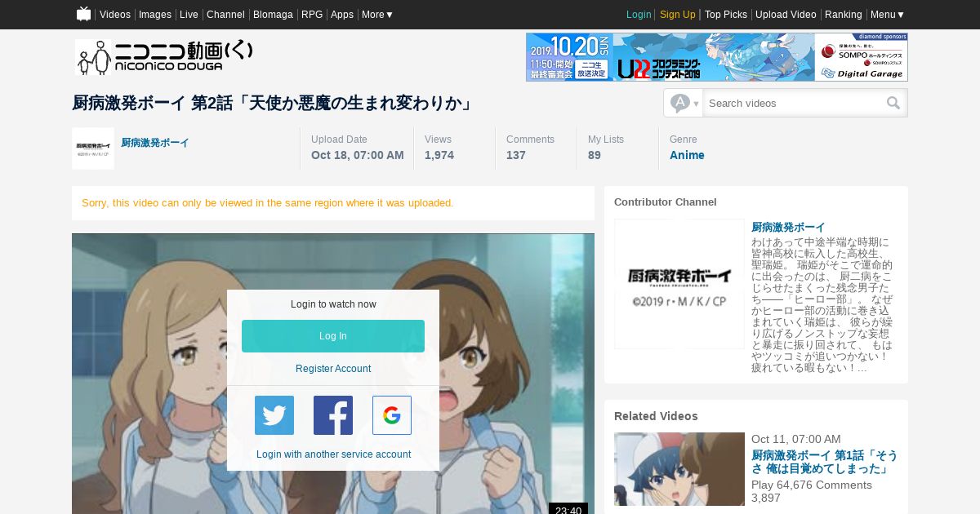Focus the Search videos input field
The width and height of the screenshot is (980, 514).
click(x=794, y=103)
